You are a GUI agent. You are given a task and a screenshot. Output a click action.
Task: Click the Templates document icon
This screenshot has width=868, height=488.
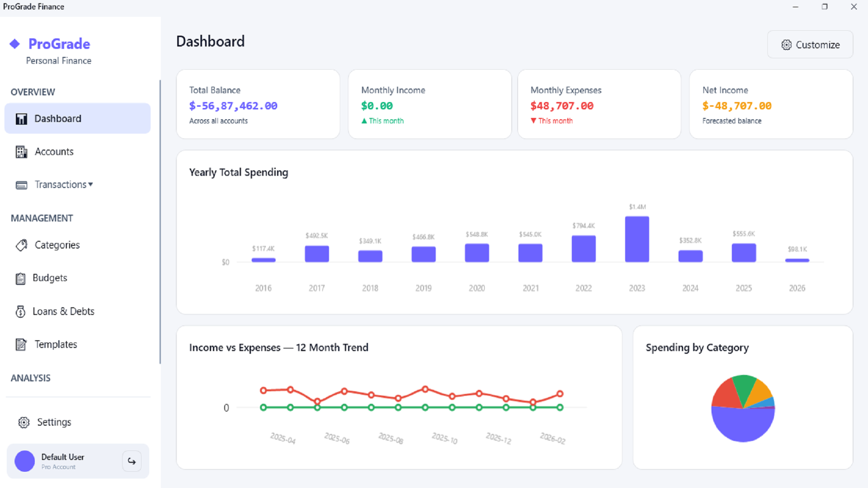coord(21,344)
